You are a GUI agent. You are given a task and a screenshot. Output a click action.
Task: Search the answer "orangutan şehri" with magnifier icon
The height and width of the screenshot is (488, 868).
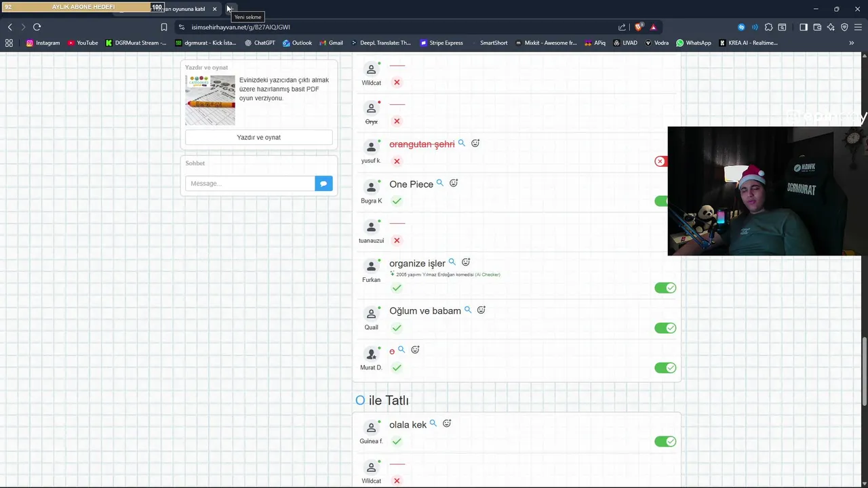(462, 143)
